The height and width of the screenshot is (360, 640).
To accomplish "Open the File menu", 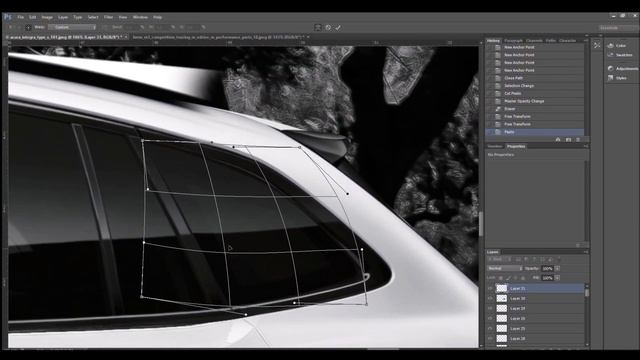I will point(20,17).
